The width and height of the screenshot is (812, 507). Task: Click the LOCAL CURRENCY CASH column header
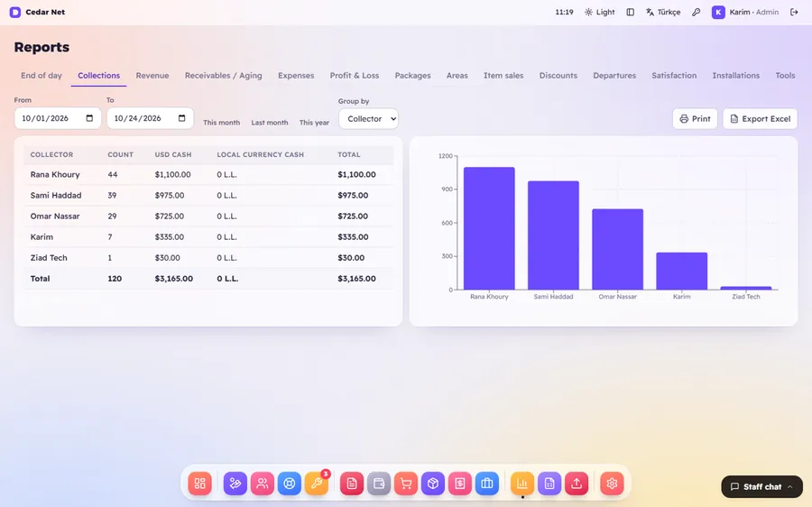[260, 154]
